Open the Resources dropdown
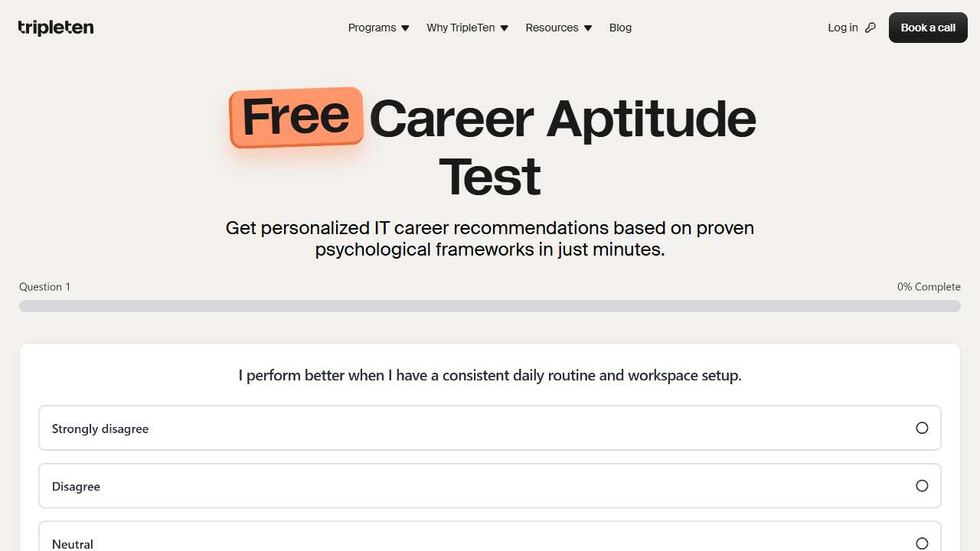This screenshot has height=551, width=980. coord(553,28)
